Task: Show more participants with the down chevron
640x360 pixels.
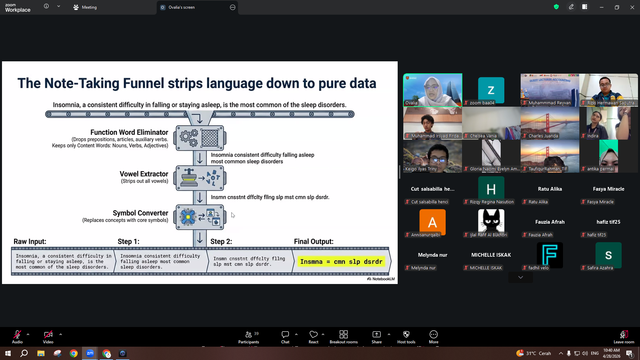Action: click(520, 277)
